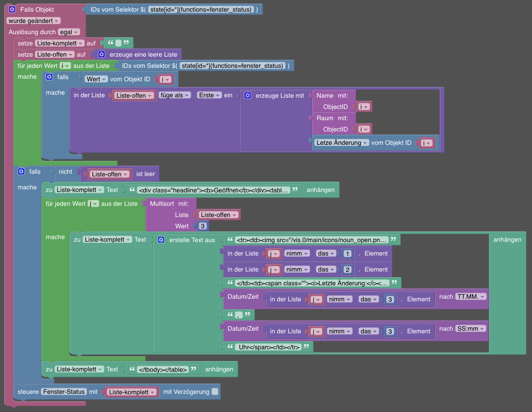The image size is (532, 412).
Task: Open loop variable i dropdown in 'für jeden Wert'
Action: [x=65, y=66]
